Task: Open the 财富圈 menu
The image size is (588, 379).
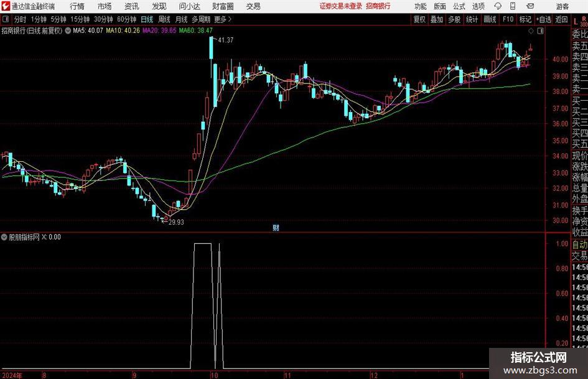Action: click(223, 6)
